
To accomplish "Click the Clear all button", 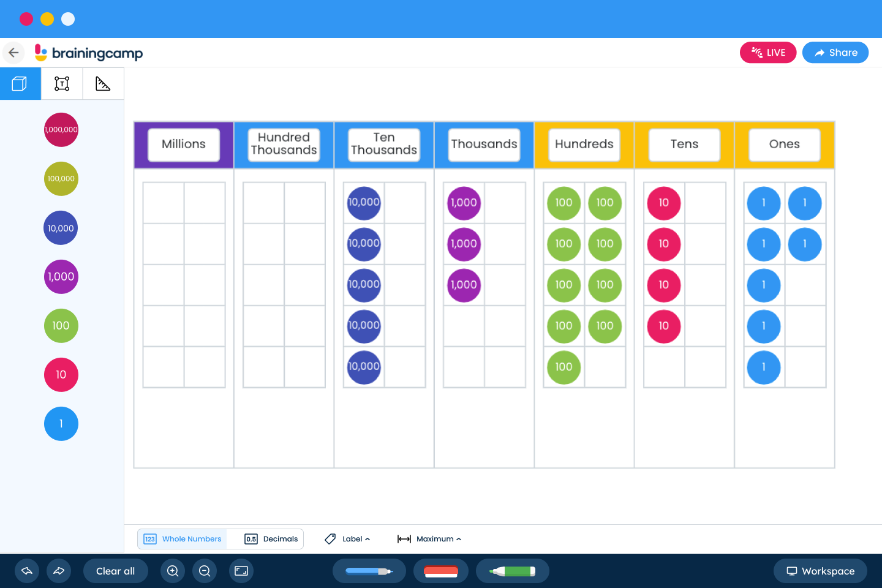I will point(115,571).
